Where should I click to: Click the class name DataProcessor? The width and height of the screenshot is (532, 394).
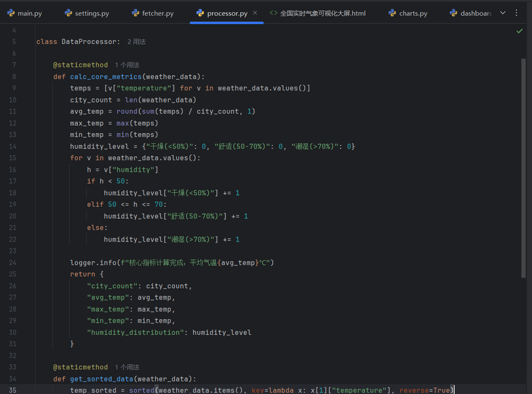click(90, 42)
